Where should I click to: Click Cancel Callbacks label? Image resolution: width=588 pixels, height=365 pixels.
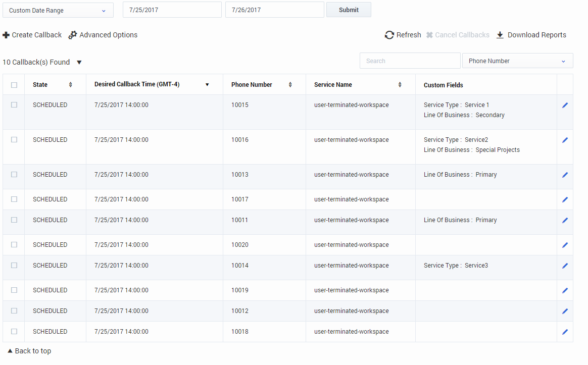coord(462,35)
